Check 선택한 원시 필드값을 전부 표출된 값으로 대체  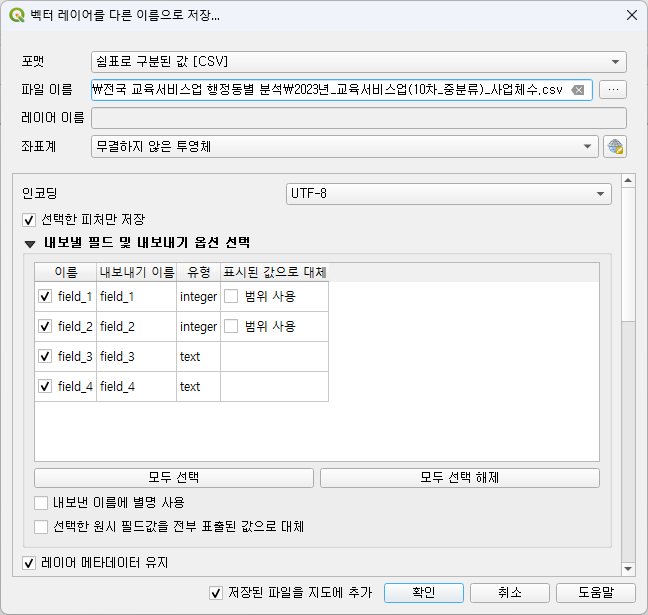coord(41,527)
